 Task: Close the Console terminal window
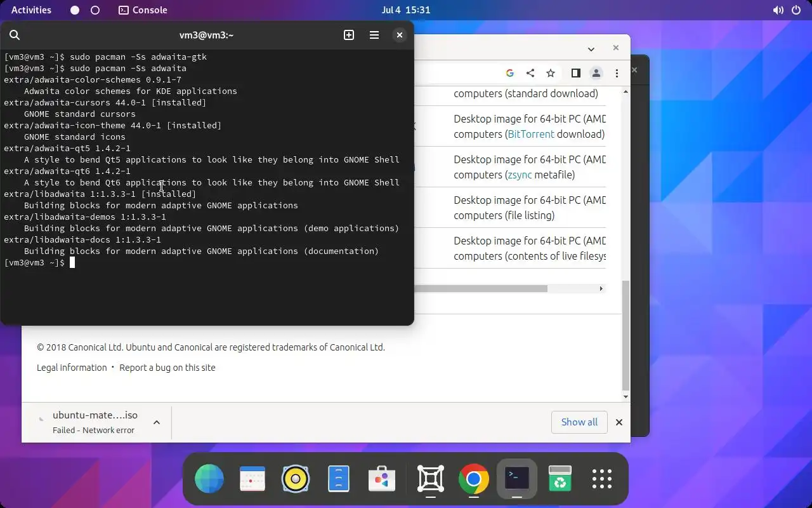coord(399,36)
